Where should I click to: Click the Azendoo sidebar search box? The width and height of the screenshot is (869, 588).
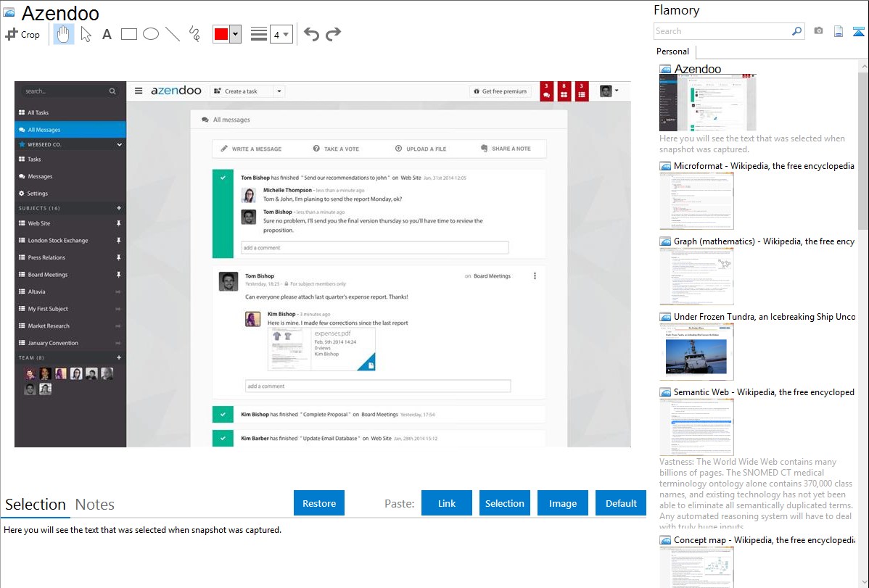pyautogui.click(x=70, y=91)
